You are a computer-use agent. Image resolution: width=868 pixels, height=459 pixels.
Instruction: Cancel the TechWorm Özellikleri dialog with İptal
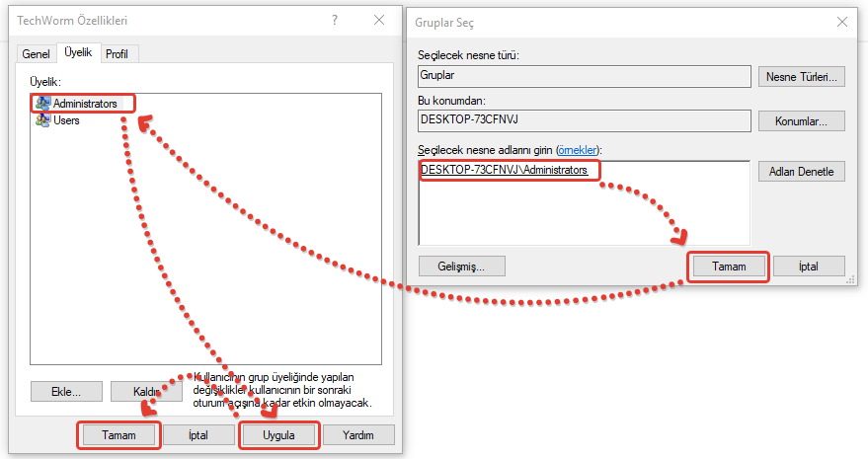click(198, 434)
